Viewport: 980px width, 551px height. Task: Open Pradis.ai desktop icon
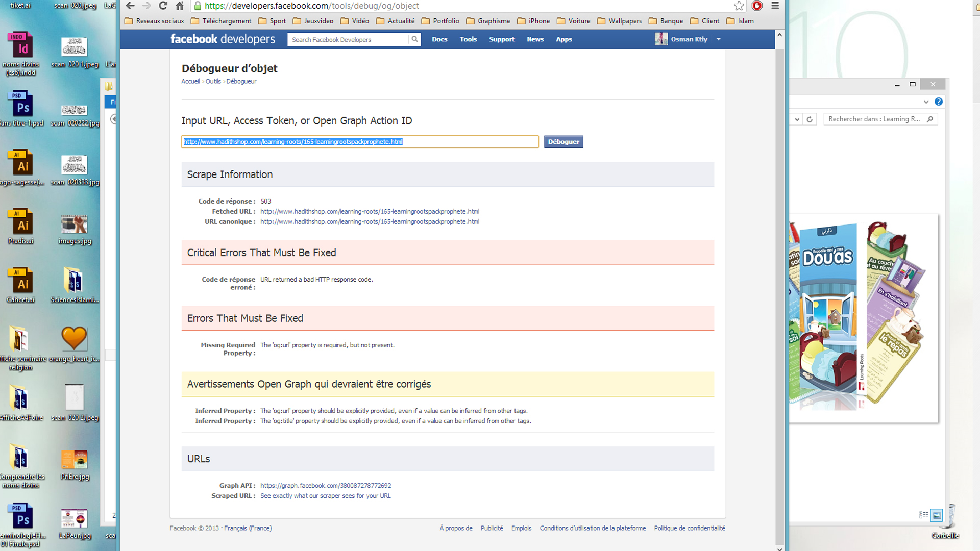click(20, 226)
